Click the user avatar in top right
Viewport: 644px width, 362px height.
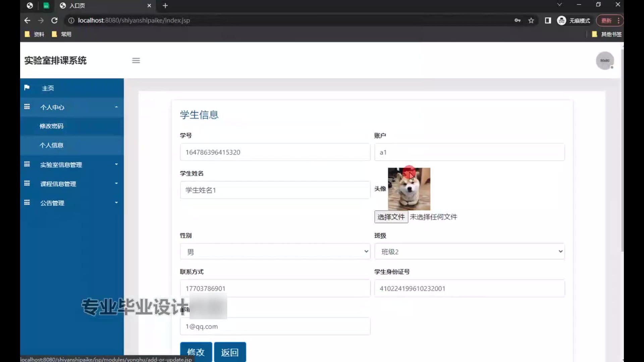click(x=604, y=61)
